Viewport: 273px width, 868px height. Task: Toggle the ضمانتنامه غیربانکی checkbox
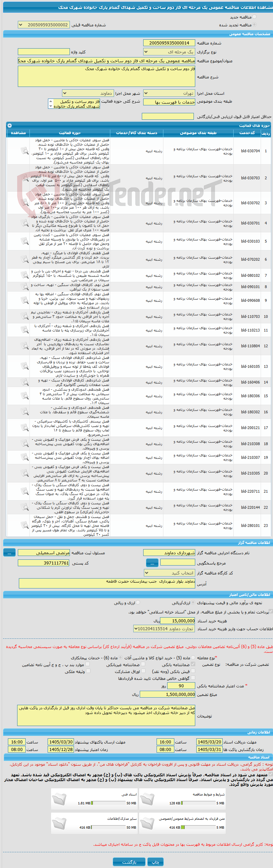pyautogui.click(x=143, y=664)
